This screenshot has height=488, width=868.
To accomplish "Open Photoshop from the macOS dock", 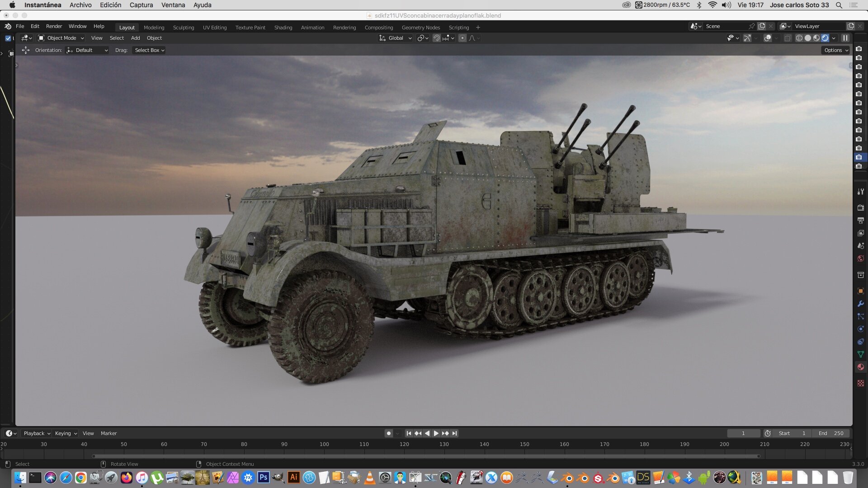I will pos(263,477).
